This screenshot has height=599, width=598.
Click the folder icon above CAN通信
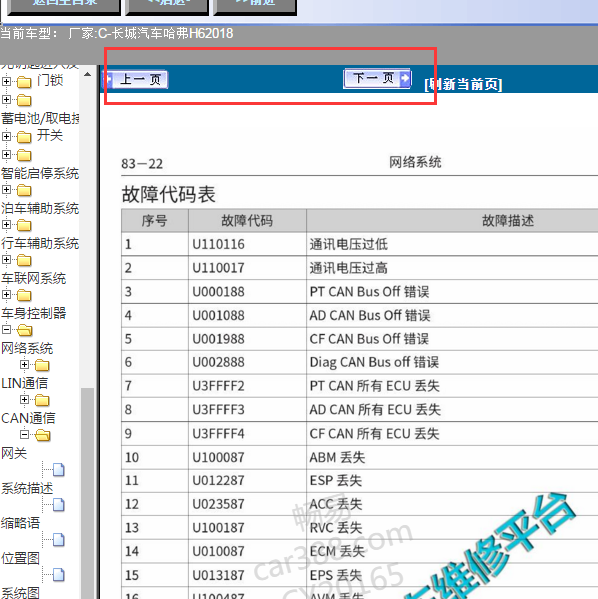[x=42, y=400]
